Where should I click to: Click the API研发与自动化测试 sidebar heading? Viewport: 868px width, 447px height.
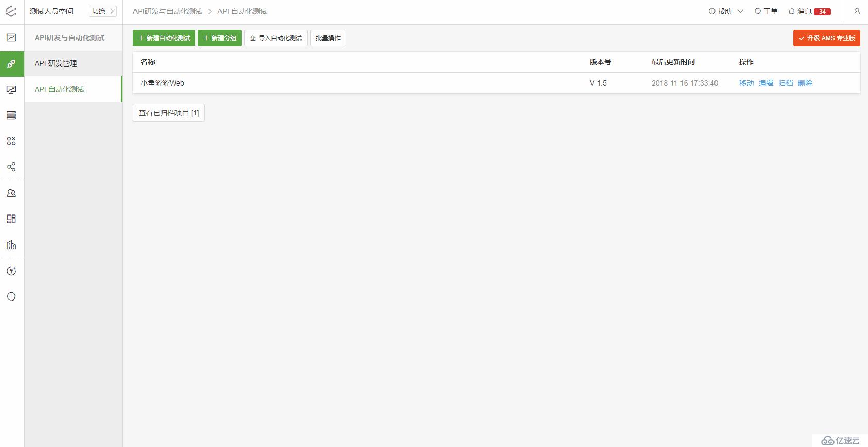tap(69, 38)
